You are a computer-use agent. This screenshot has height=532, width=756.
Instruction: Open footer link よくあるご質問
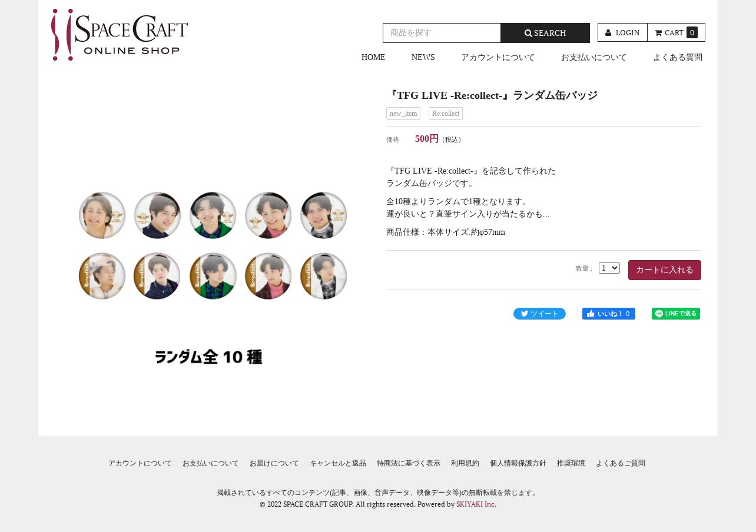click(x=621, y=463)
